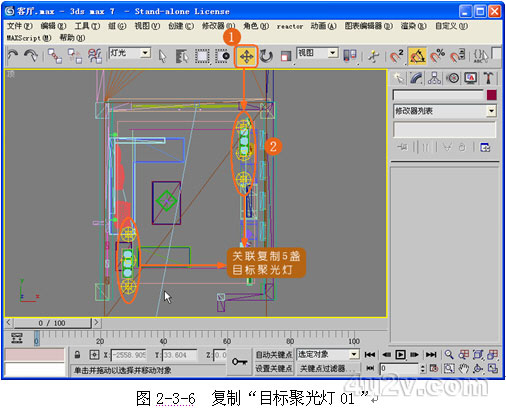Click the X coordinate field

129,355
